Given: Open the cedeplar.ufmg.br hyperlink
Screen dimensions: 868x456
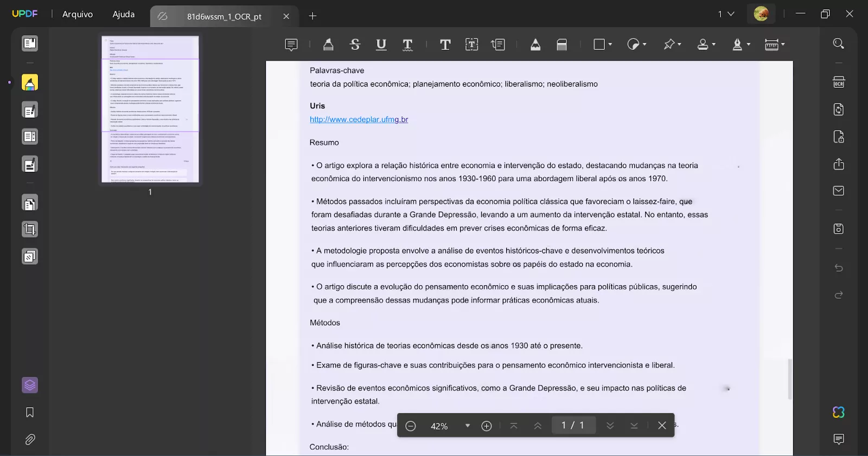Looking at the screenshot, I should 359,119.
